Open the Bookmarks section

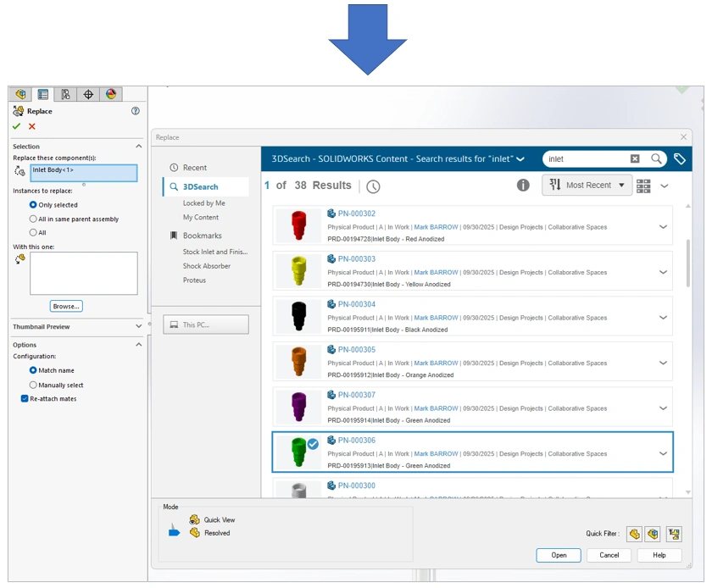pyautogui.click(x=202, y=236)
